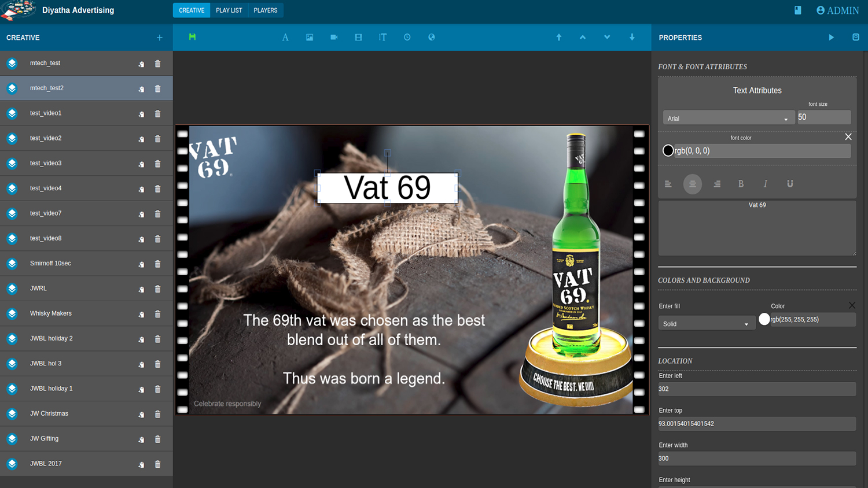Click the background rgb(255, 255, 255) field

[x=812, y=319]
